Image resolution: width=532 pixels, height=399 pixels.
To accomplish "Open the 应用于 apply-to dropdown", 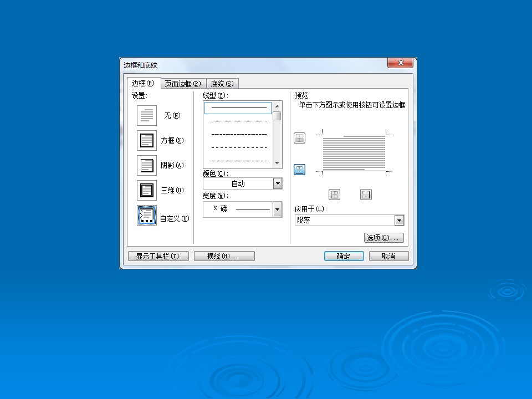I will coord(400,220).
